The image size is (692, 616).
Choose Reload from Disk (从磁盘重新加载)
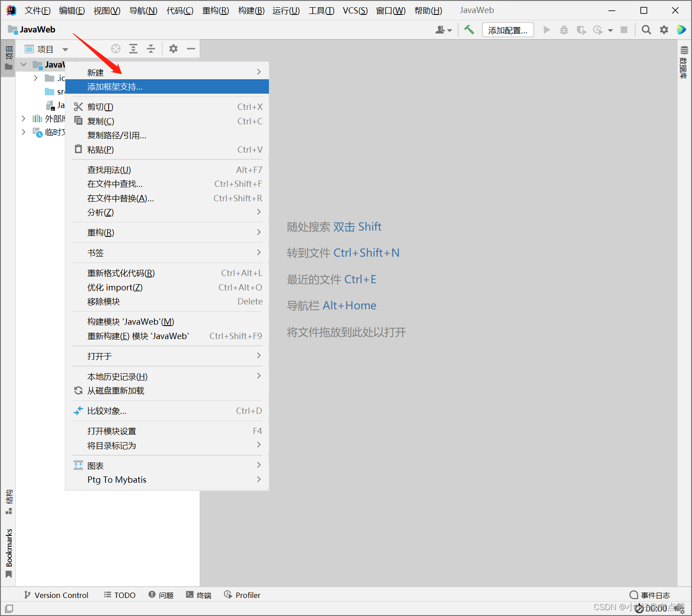point(167,390)
